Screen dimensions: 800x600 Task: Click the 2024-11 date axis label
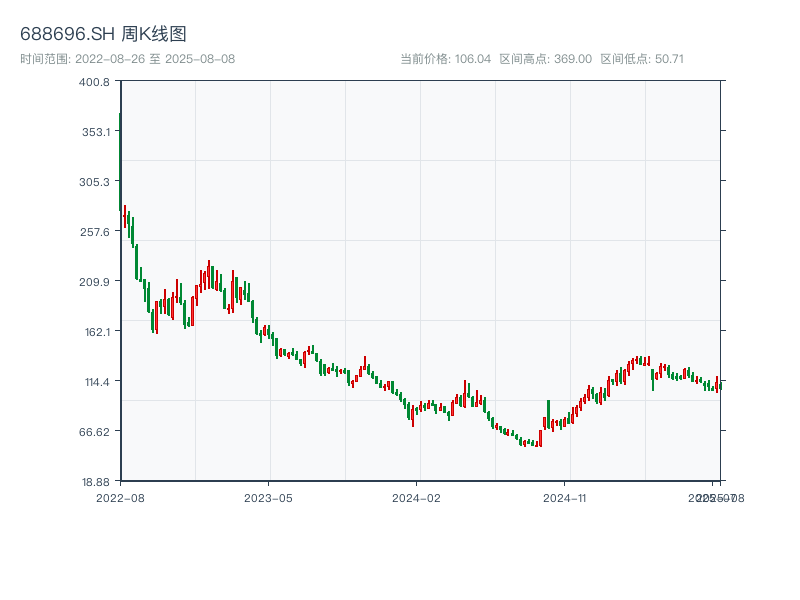(x=565, y=497)
